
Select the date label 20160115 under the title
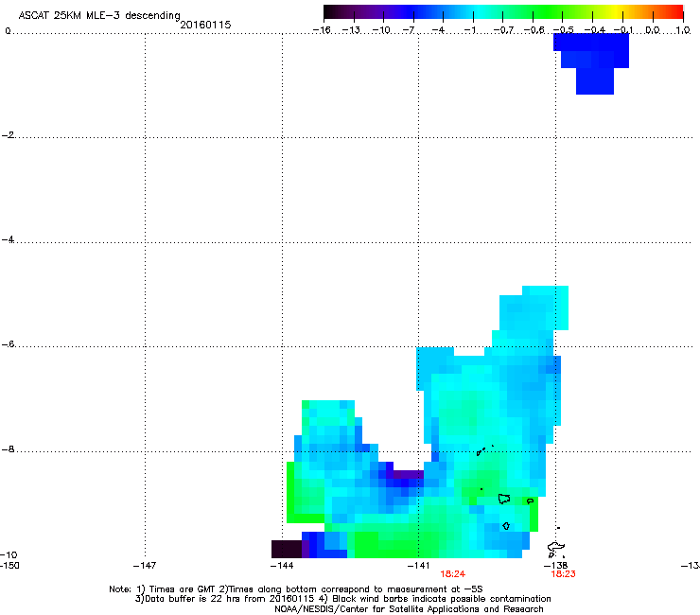pyautogui.click(x=205, y=25)
